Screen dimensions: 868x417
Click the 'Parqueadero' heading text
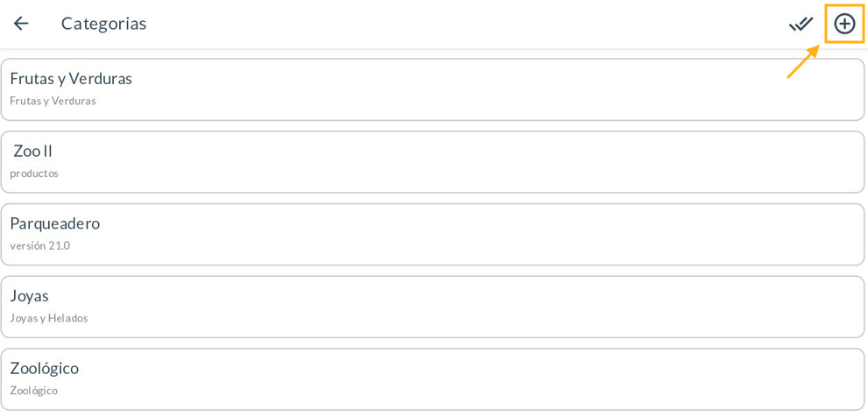[55, 223]
